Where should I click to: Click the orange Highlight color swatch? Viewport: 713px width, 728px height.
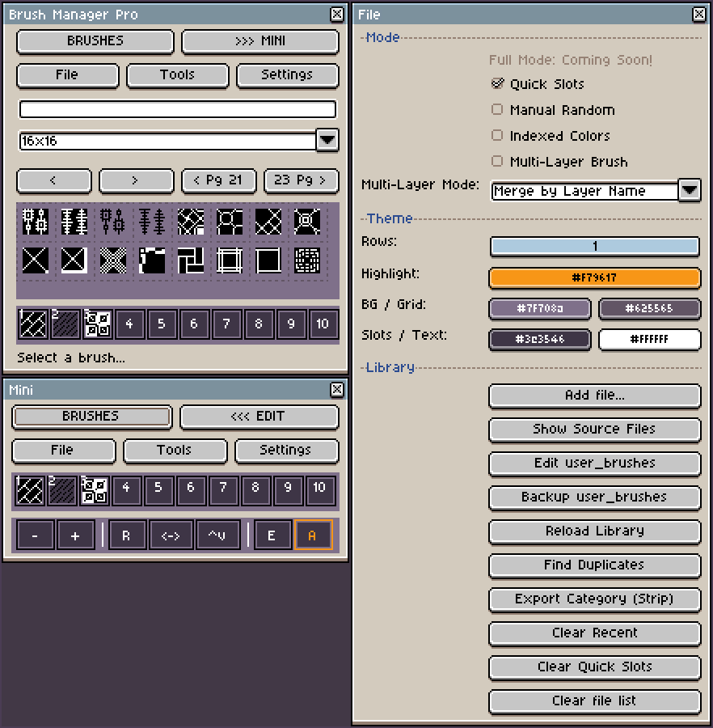[x=594, y=278]
